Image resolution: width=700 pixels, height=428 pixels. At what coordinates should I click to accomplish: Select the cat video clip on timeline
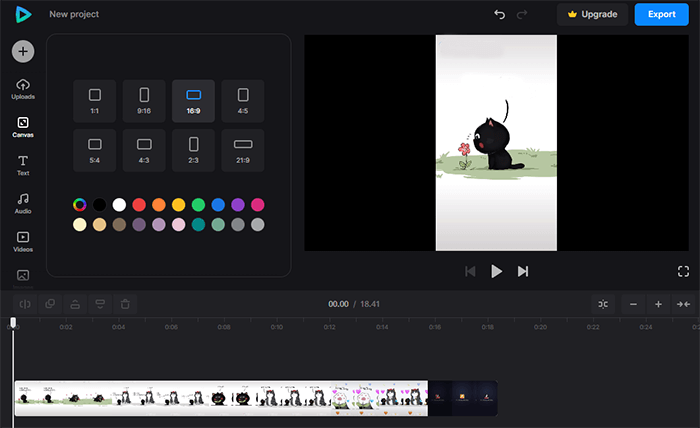(x=221, y=398)
